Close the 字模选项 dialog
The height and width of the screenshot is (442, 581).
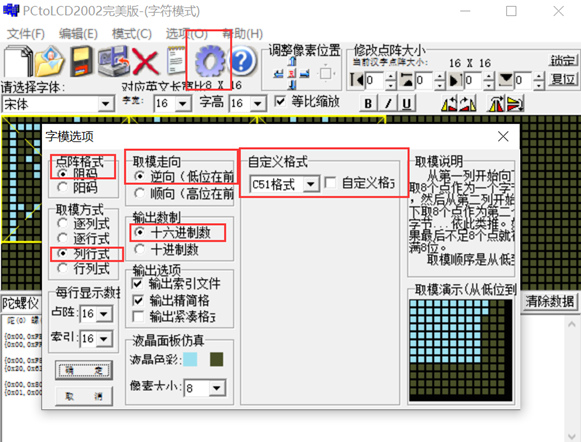(x=503, y=137)
